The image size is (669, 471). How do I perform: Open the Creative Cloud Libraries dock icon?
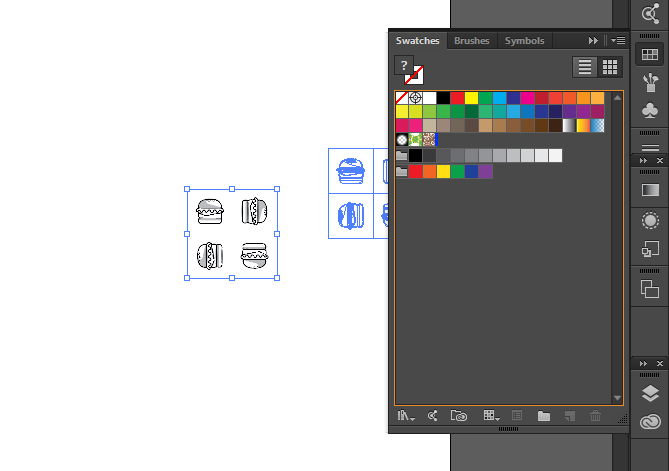point(650,423)
